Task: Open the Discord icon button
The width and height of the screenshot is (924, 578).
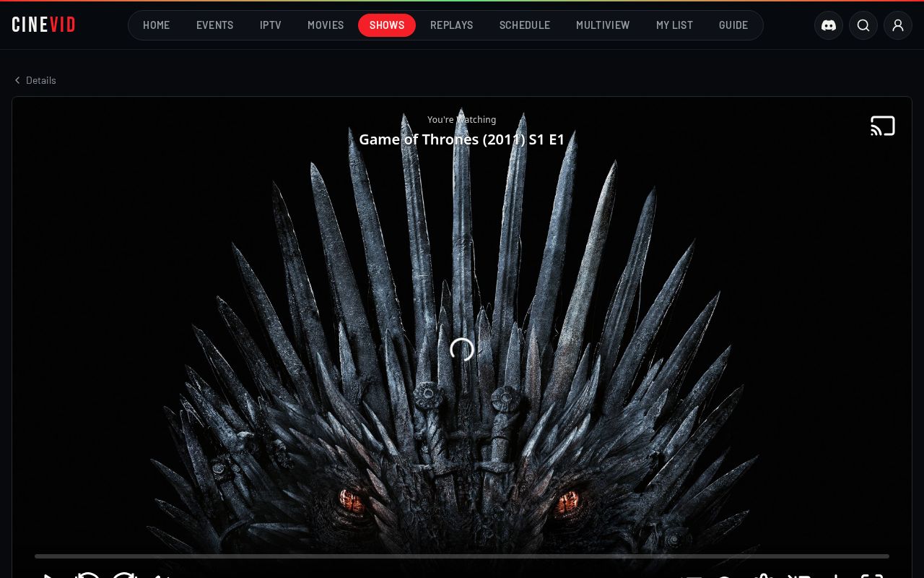Action: coord(829,25)
